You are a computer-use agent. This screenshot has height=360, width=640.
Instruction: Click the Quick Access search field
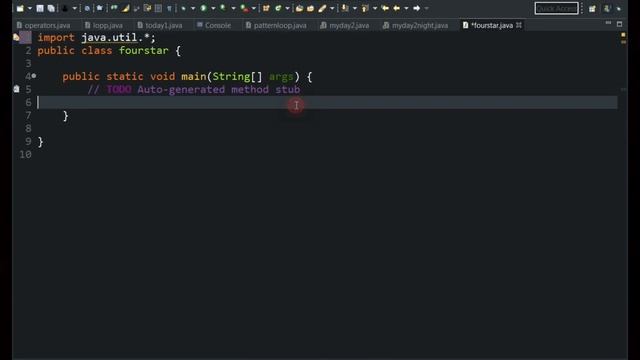pos(556,8)
